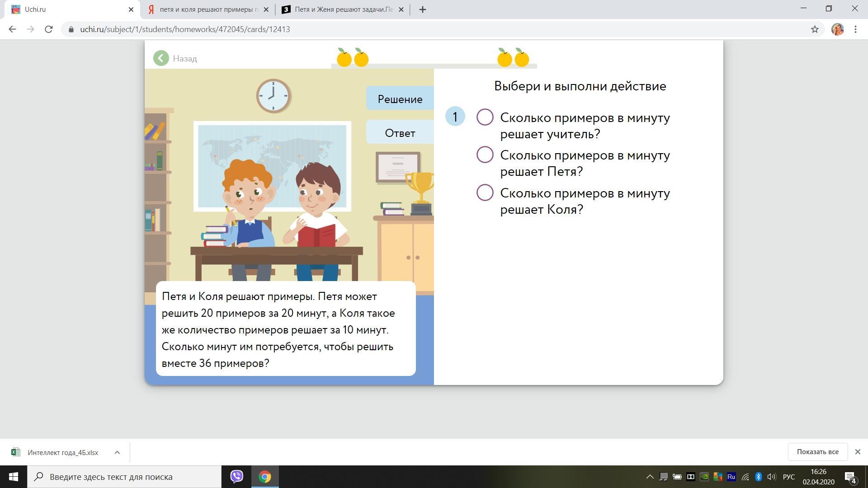Click the Windows Start button

pyautogui.click(x=13, y=477)
